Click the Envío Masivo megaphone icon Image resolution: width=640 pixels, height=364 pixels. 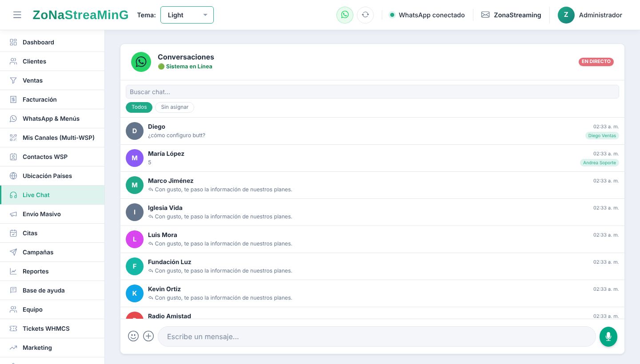point(13,214)
